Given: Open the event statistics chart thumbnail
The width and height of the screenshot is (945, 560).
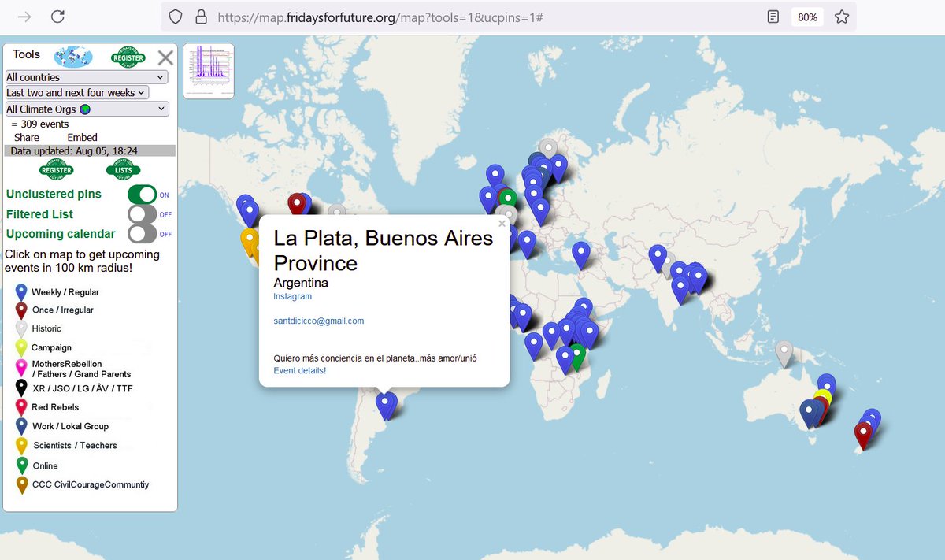Looking at the screenshot, I should pos(209,71).
